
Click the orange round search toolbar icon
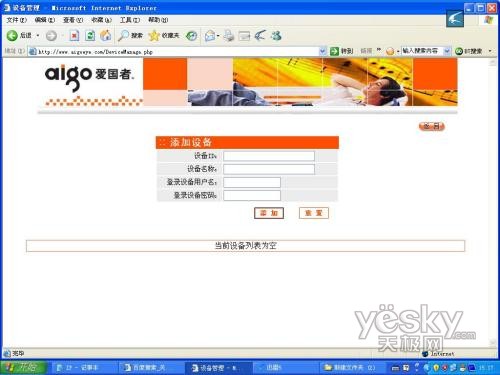pos(390,51)
